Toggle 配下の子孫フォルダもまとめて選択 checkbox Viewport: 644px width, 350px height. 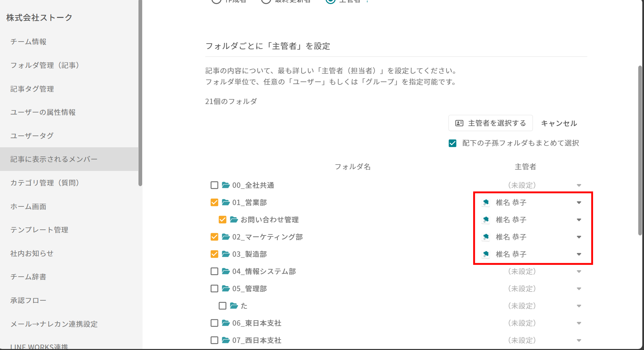pyautogui.click(x=453, y=143)
